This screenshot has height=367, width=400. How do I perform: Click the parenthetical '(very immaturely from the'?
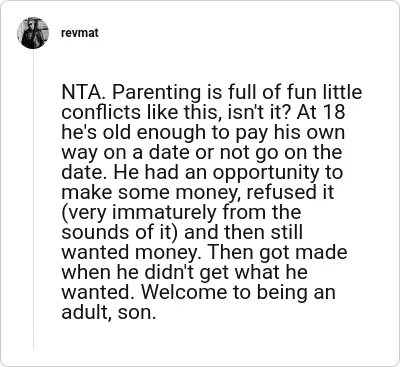tap(181, 213)
